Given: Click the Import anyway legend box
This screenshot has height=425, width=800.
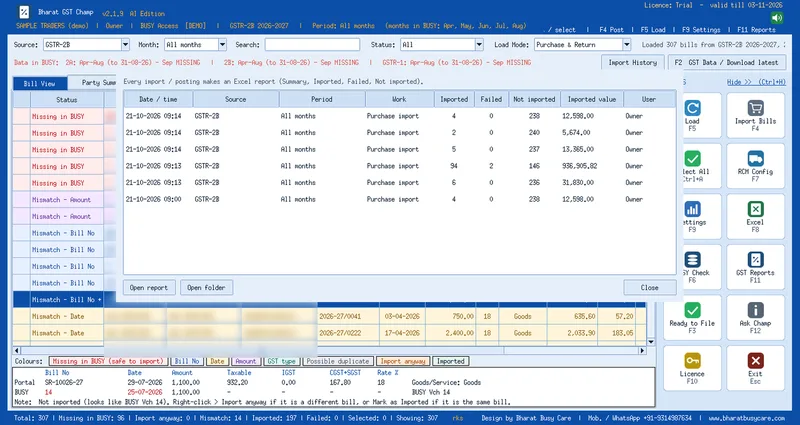Looking at the screenshot, I should click(x=403, y=361).
